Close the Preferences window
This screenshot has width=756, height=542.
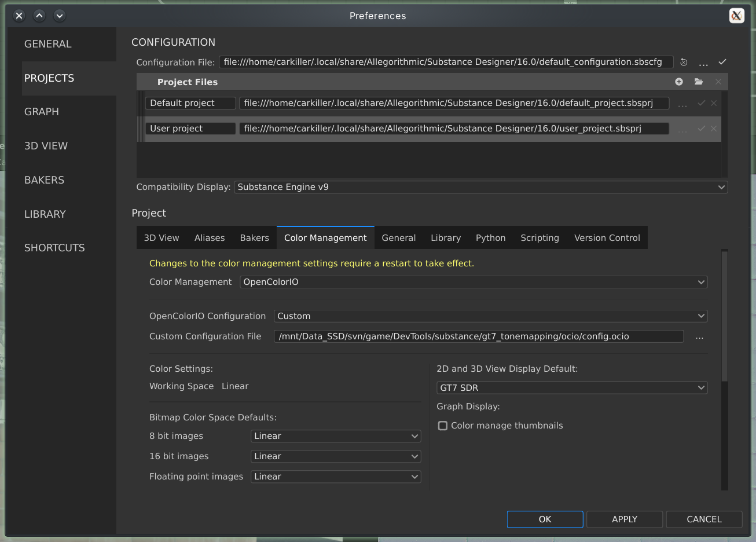[19, 16]
